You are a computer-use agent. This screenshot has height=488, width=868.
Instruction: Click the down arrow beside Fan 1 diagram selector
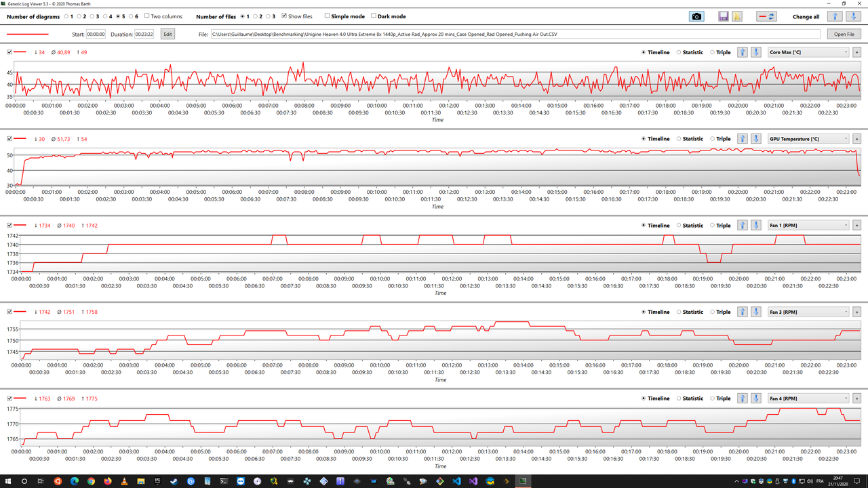[755, 225]
